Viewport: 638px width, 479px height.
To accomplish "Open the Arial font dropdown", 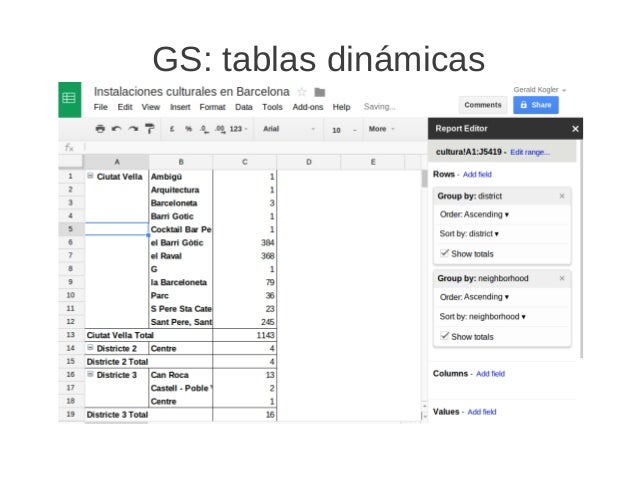I will point(289,129).
